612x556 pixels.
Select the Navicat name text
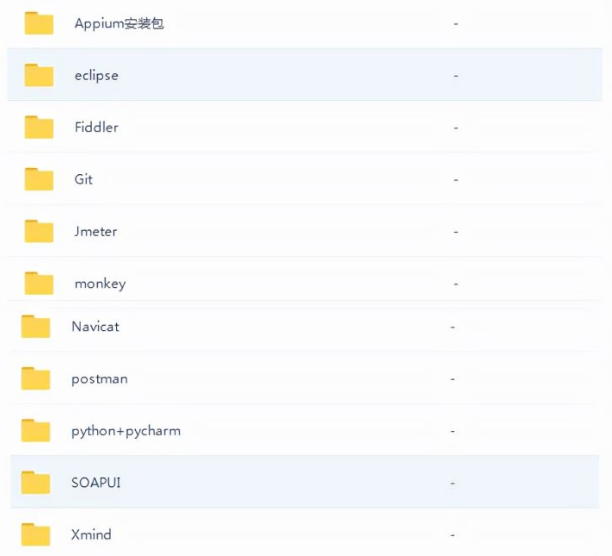96,326
